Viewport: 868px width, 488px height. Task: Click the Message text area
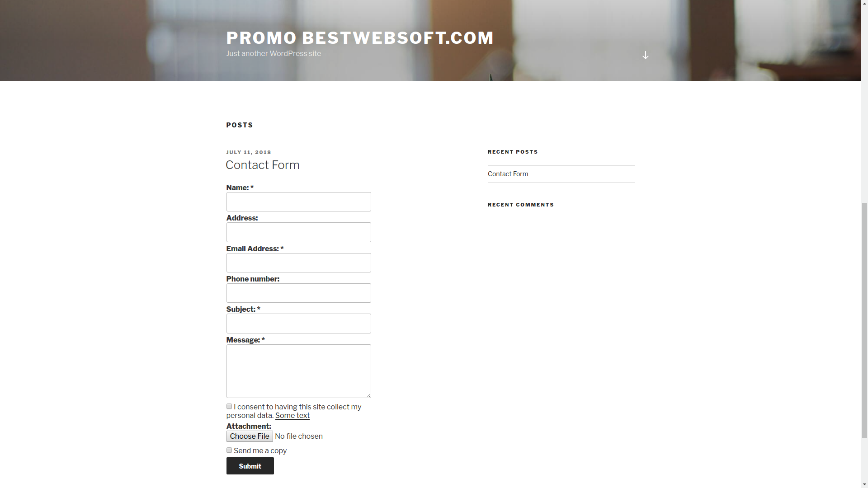point(298,371)
